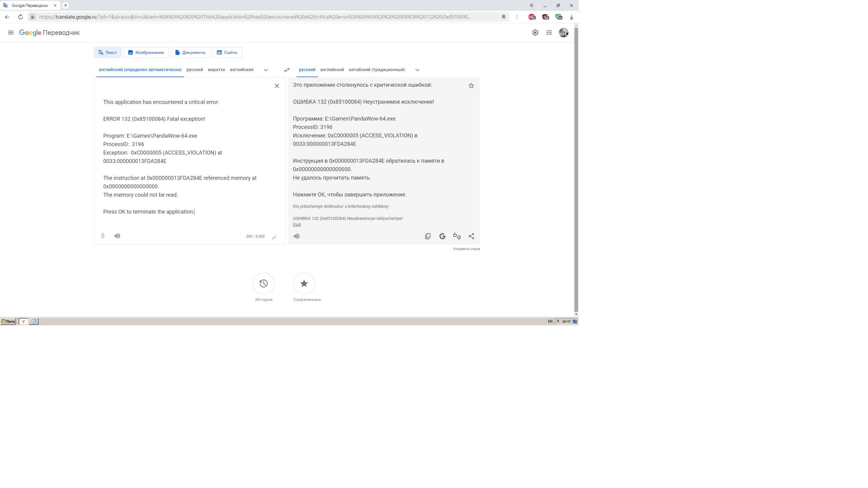Click the page vertical scrollbar

(x=576, y=169)
